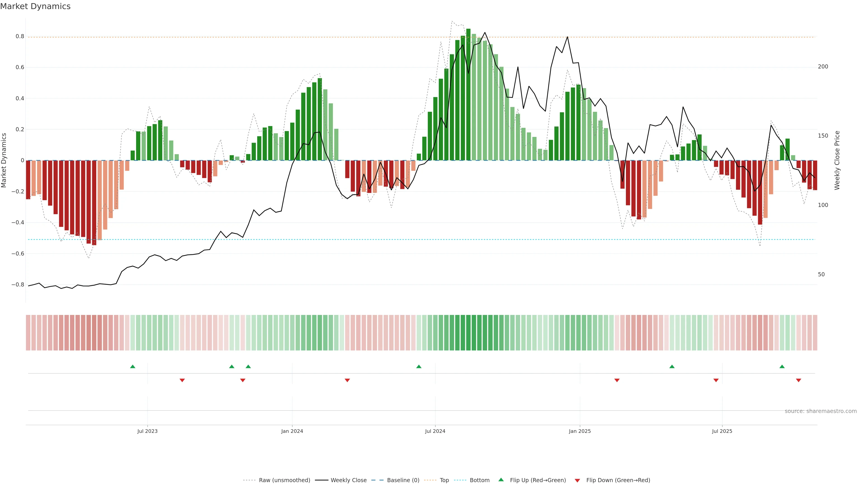Viewport: 868px width, 488px height.
Task: Toggle the Baseline (0) legend entry
Action: 403,480
